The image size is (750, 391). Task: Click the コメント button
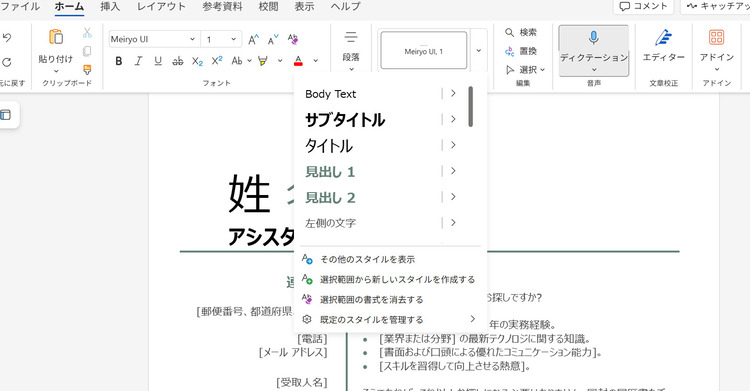(x=643, y=6)
